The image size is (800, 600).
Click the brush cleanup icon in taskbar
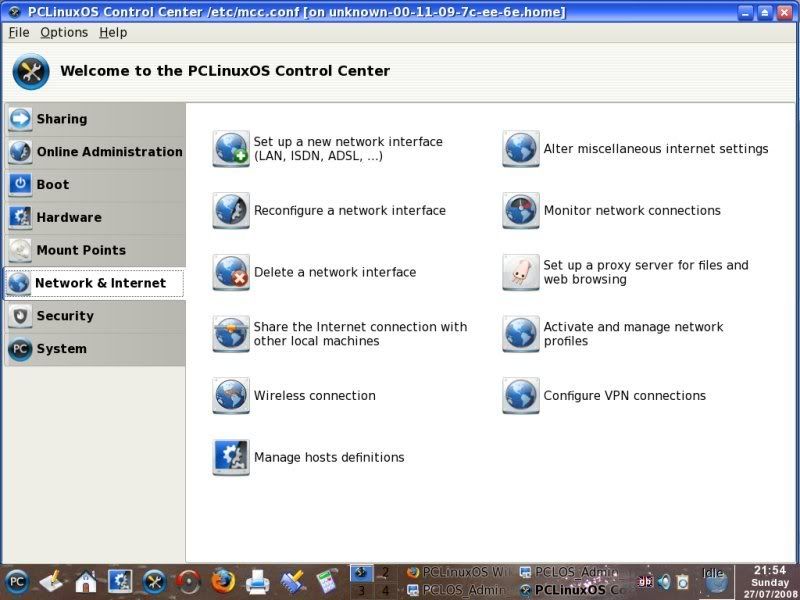click(292, 582)
